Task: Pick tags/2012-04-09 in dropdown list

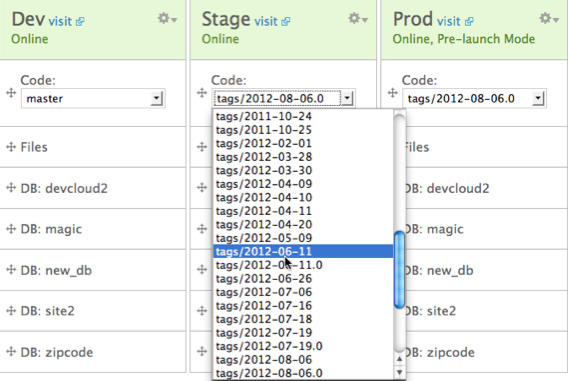Action: point(303,184)
